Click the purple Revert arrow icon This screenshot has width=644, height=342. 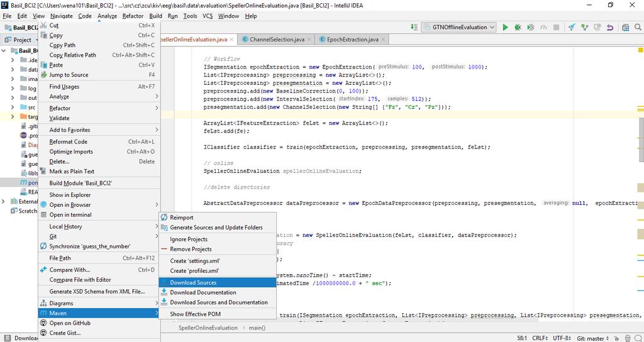click(x=610, y=28)
